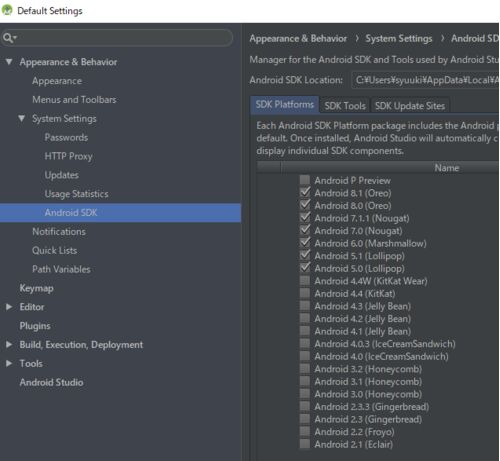Expand Build, Execution, Deployment arrow

[x=9, y=344]
